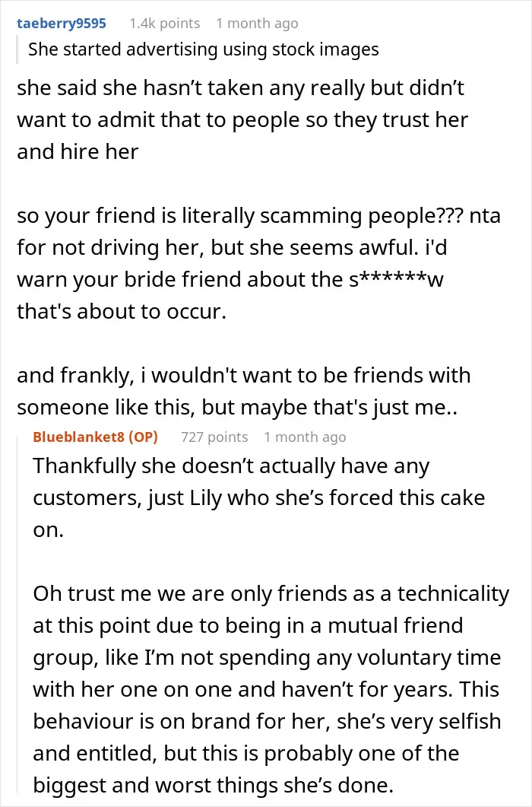
Task: Click the censored word s******w
Action: [x=396, y=279]
